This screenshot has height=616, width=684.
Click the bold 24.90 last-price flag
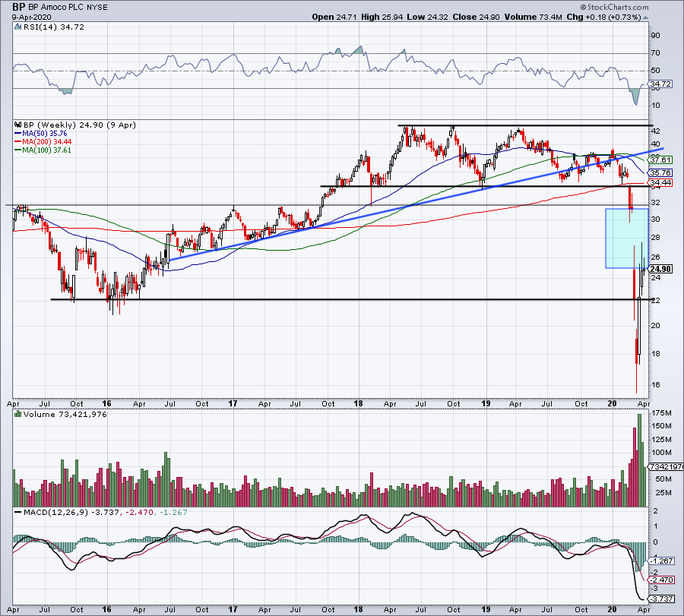tap(660, 269)
